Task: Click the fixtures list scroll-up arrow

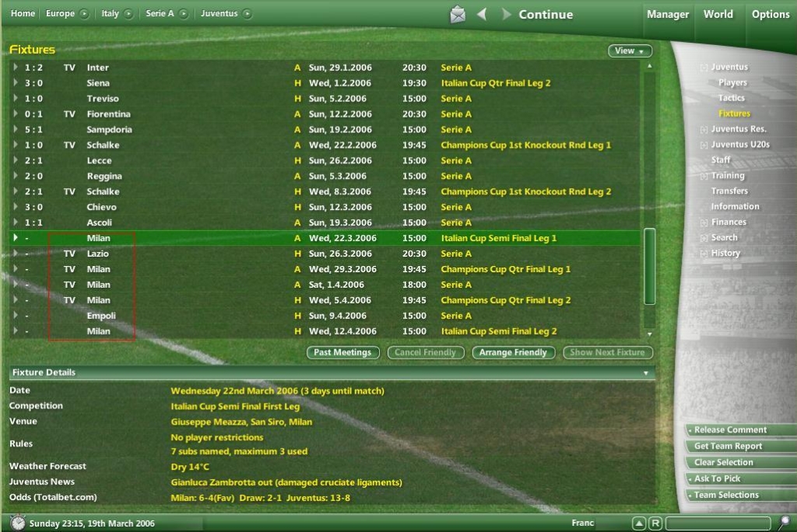Action: click(649, 66)
